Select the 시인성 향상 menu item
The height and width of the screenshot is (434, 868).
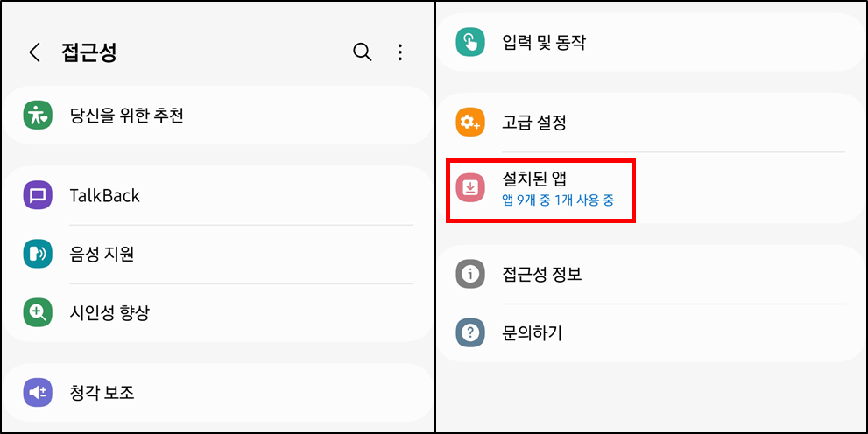click(109, 312)
